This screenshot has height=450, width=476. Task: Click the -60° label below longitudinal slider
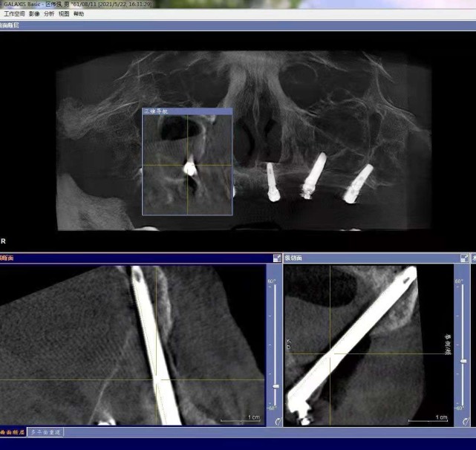click(x=458, y=408)
